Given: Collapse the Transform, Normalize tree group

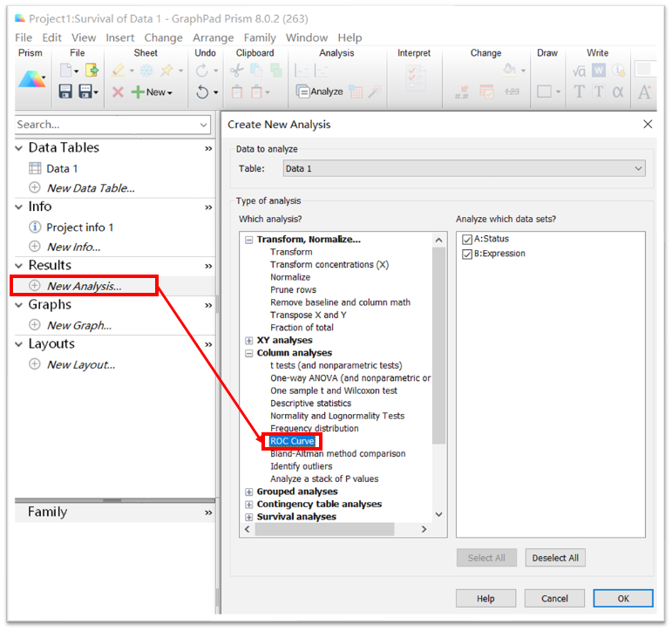Looking at the screenshot, I should [x=249, y=240].
